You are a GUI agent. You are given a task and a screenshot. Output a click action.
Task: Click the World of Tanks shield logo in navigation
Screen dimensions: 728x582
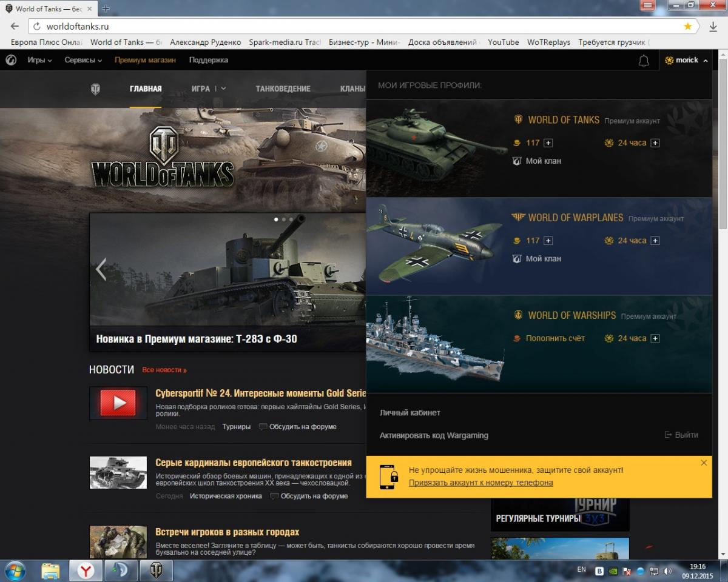(95, 89)
